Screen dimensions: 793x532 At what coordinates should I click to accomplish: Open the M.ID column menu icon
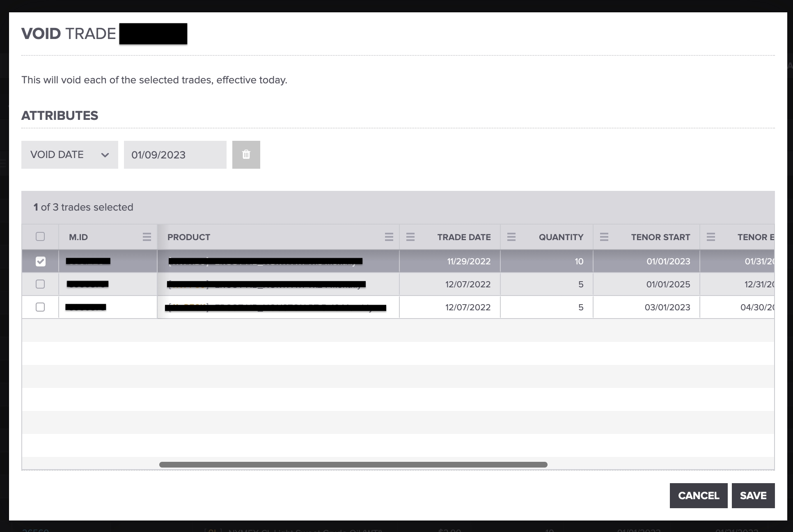click(x=147, y=237)
